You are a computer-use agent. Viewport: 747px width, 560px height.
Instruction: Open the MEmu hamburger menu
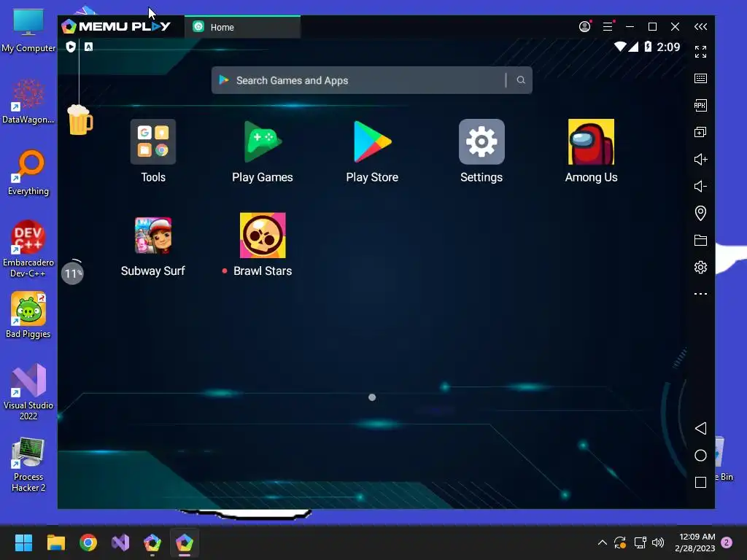coord(608,27)
